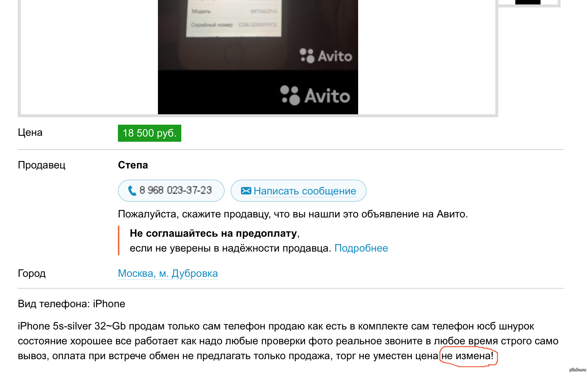Click the pikabu.ru watermark
The width and height of the screenshot is (588, 374).
tap(578, 370)
